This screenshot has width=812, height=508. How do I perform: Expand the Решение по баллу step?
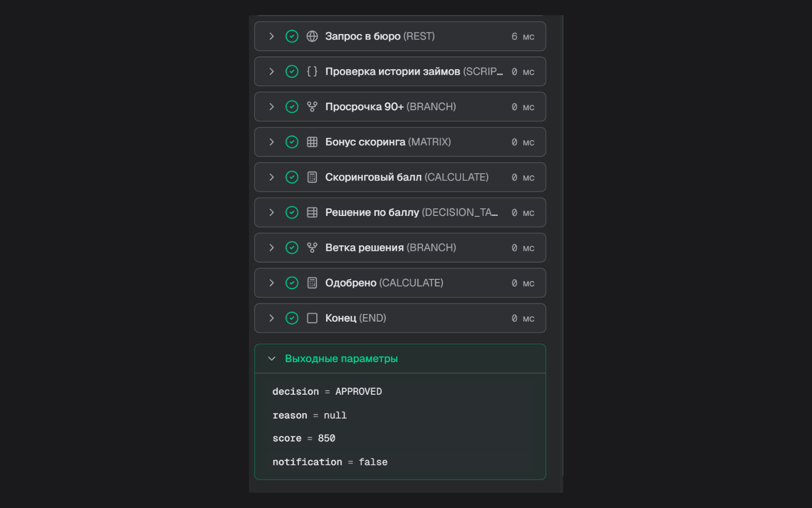point(272,212)
